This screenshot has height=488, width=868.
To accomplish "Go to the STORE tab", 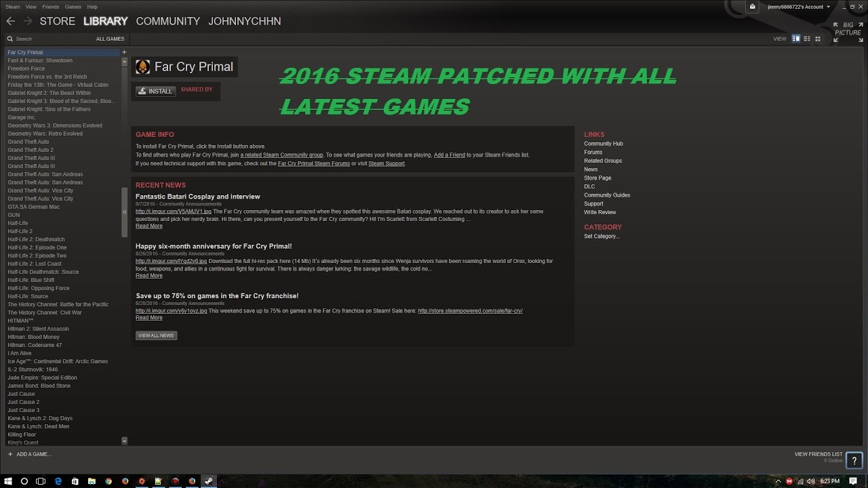I will 58,21.
